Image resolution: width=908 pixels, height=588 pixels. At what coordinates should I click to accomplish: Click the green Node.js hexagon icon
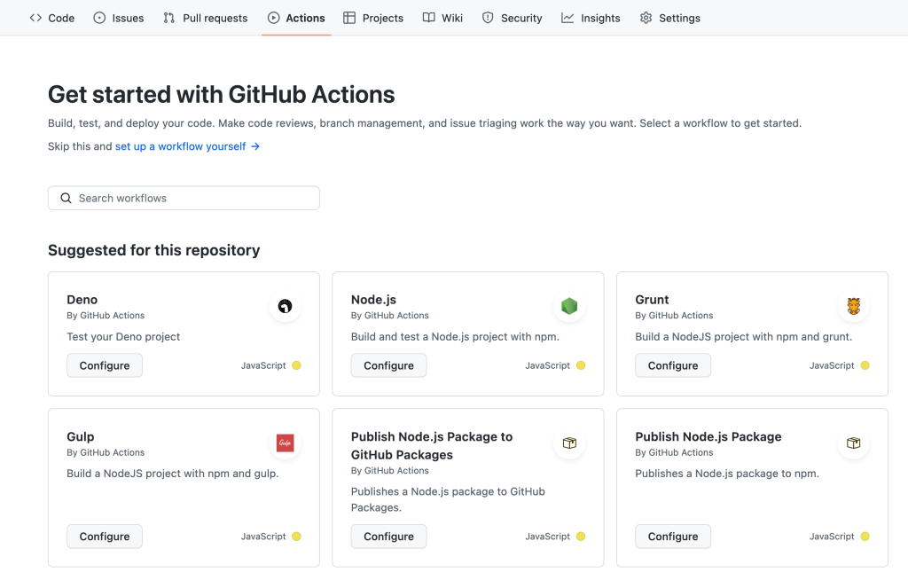(x=569, y=307)
